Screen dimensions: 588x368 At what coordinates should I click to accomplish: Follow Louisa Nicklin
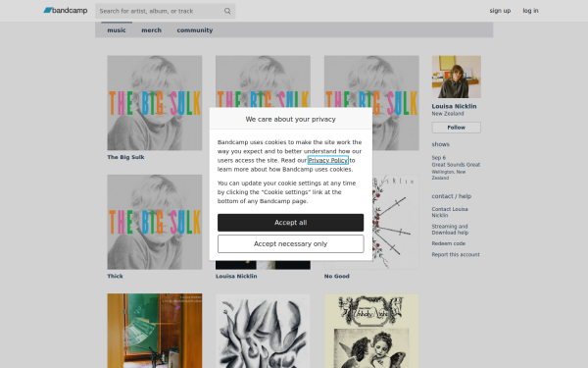coord(457,128)
